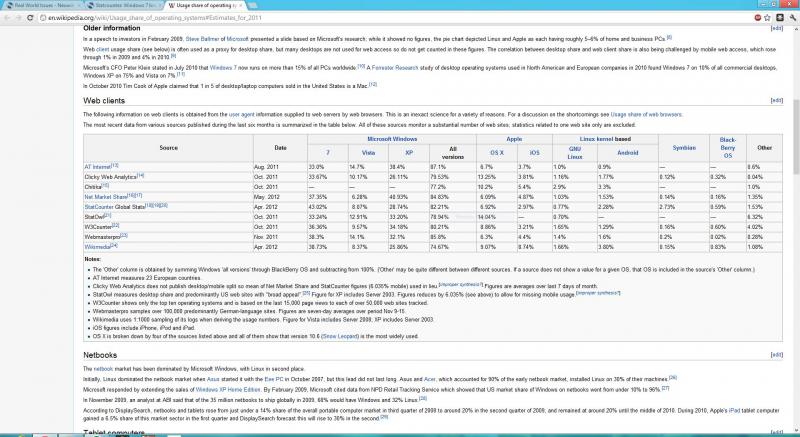Click the Source column header
Viewport: 800px width, 437px height.
168,148
